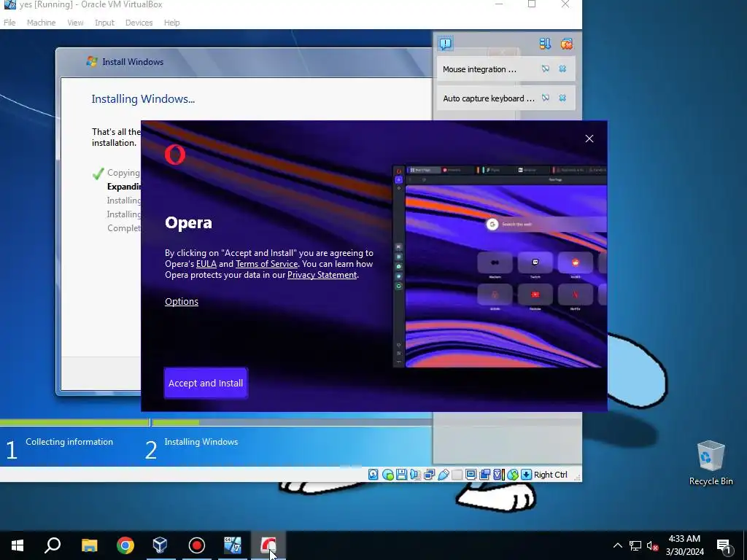Click the Opera installer taskbar icon

[268, 545]
